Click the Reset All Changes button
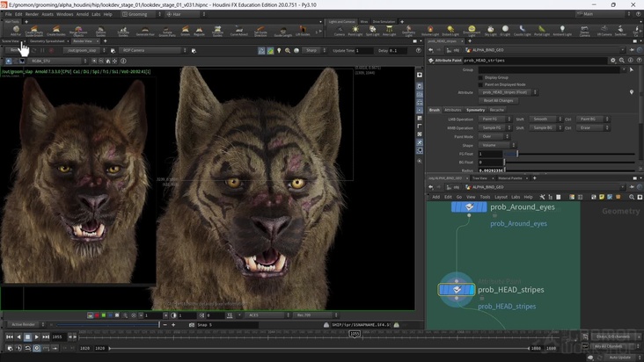 tap(498, 101)
